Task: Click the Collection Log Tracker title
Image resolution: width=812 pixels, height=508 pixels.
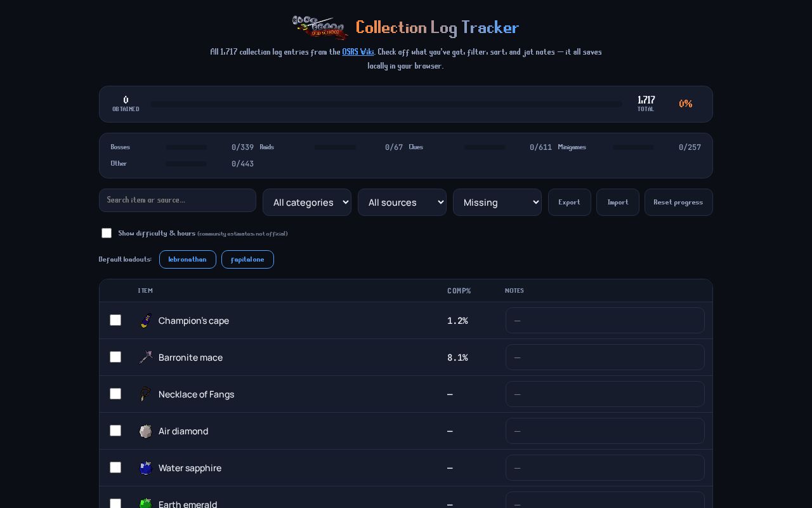Action: click(437, 27)
